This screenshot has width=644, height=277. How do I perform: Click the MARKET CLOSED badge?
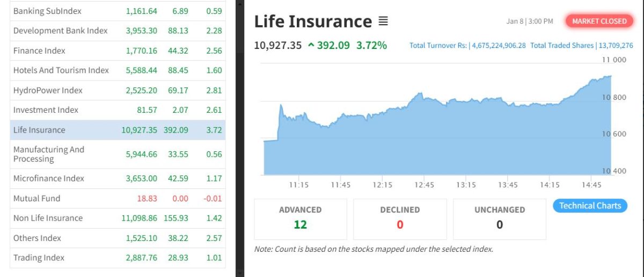[x=599, y=21]
